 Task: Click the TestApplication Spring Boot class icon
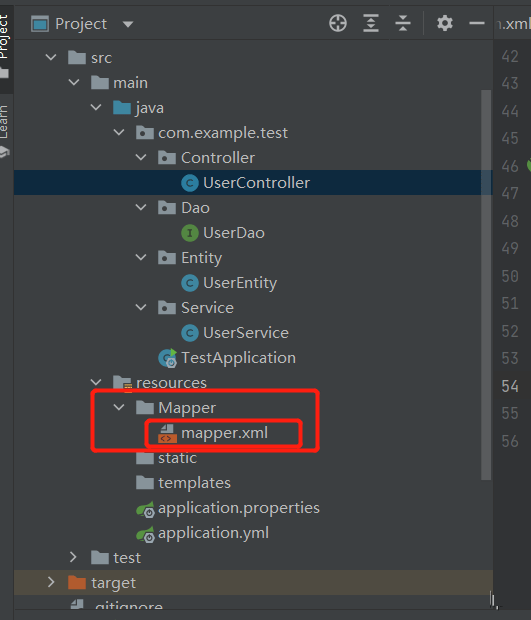coord(168,358)
